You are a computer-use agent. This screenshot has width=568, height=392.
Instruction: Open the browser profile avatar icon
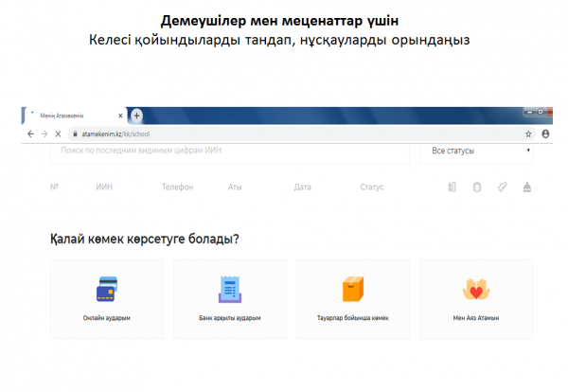(x=546, y=134)
